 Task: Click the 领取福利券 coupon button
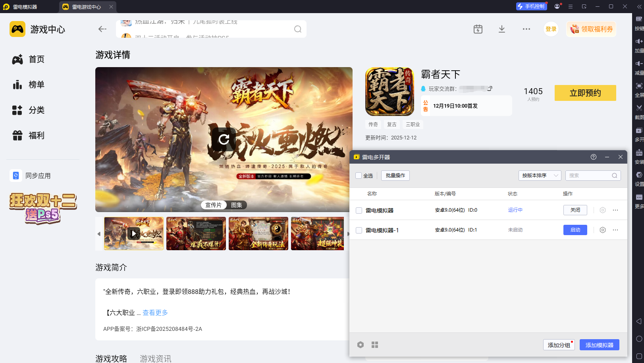(x=591, y=29)
